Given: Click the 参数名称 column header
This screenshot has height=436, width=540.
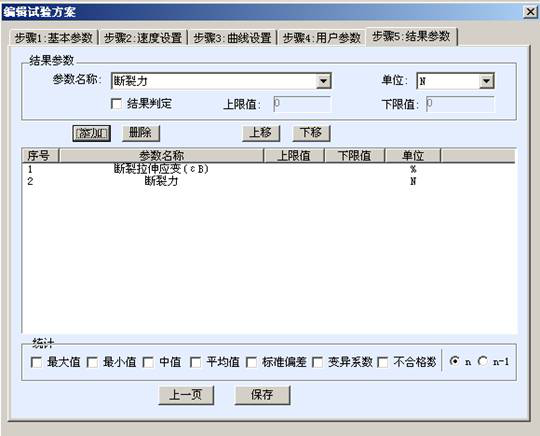Looking at the screenshot, I should coord(161,156).
